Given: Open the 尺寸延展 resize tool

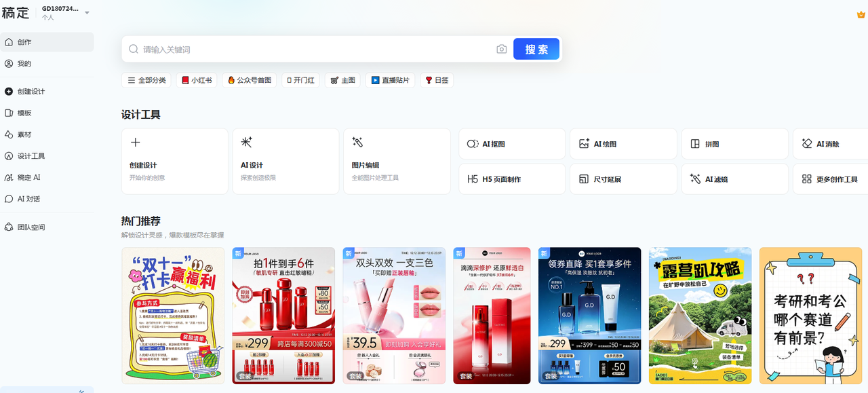Looking at the screenshot, I should tap(623, 179).
